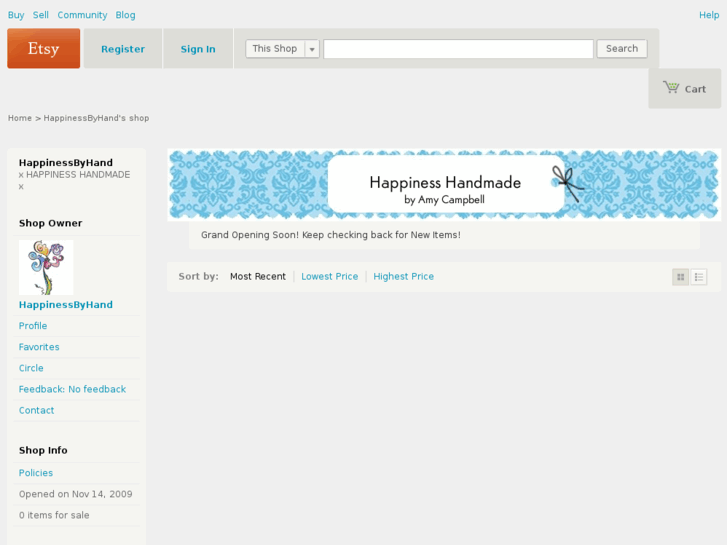Screen dimensions: 727x545
Task: Open the shopping cart icon
Action: tap(670, 87)
